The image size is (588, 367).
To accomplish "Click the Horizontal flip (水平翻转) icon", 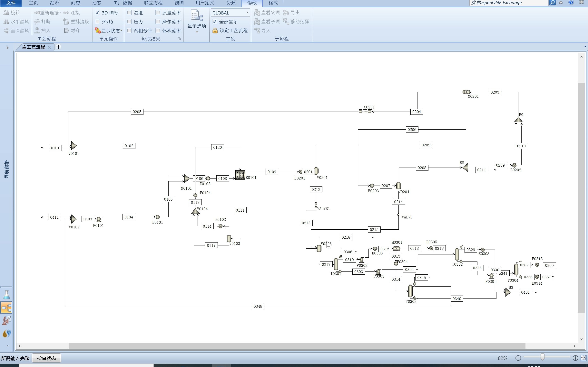I will point(6,22).
